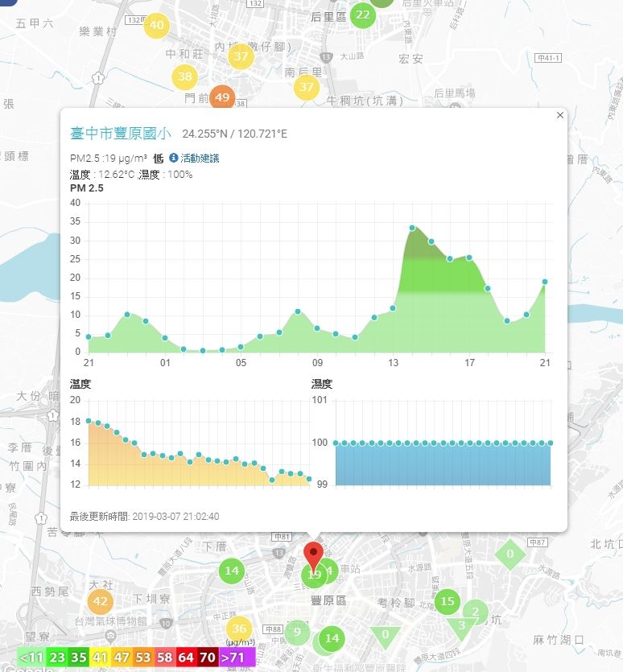
Task: Open the orange 42 marker near 大社
Action: [x=101, y=601]
